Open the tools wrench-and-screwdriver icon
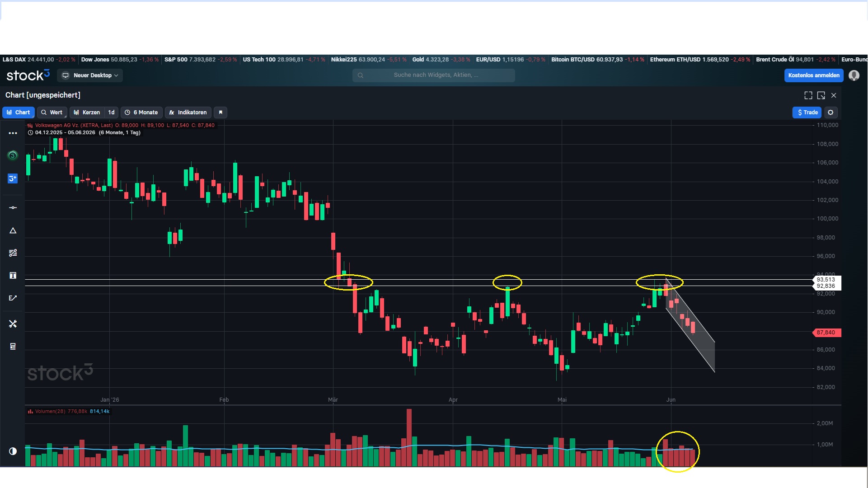Viewport: 868px width, 488px height. tap(13, 324)
